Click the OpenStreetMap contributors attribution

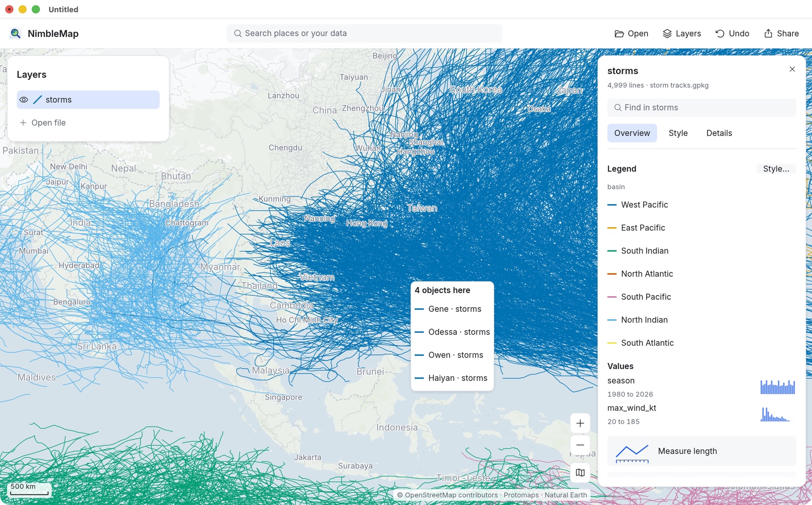point(451,495)
